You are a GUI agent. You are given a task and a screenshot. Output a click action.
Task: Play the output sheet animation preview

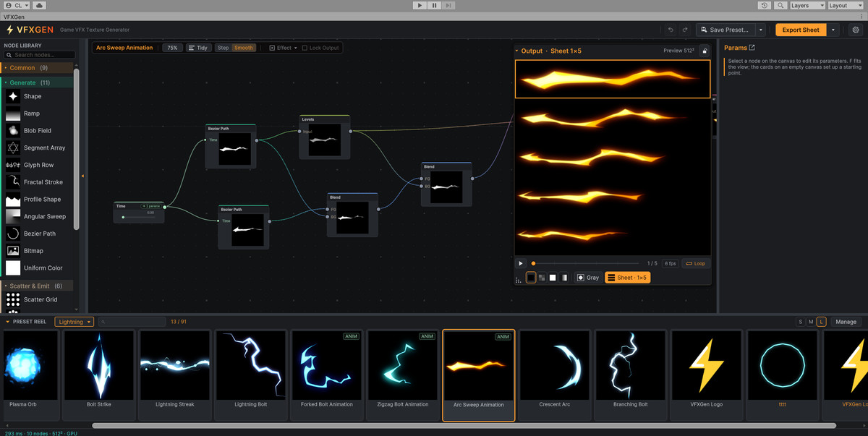(x=521, y=263)
